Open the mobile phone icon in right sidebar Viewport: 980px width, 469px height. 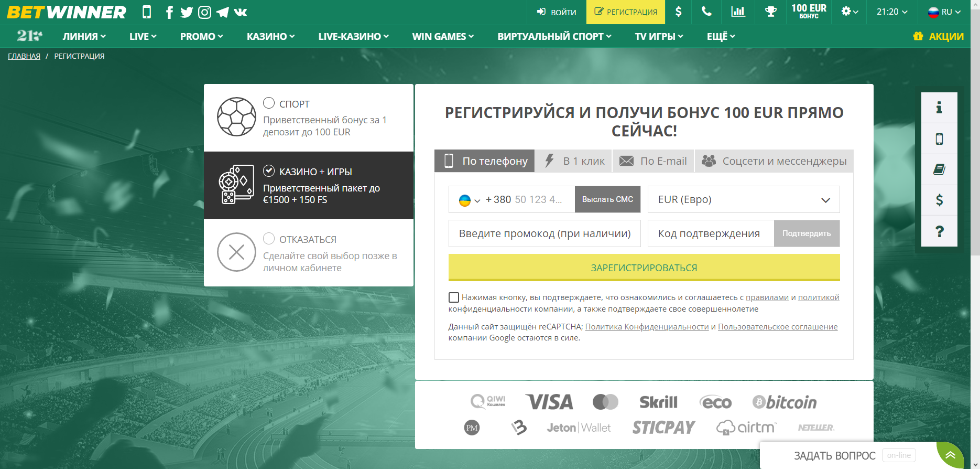pos(939,138)
